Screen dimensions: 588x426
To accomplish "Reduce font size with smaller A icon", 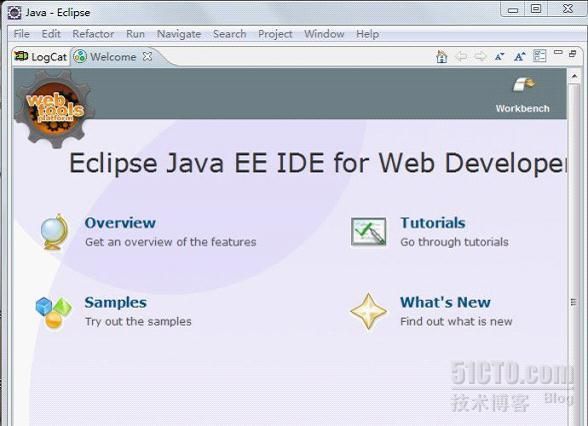I will (499, 57).
